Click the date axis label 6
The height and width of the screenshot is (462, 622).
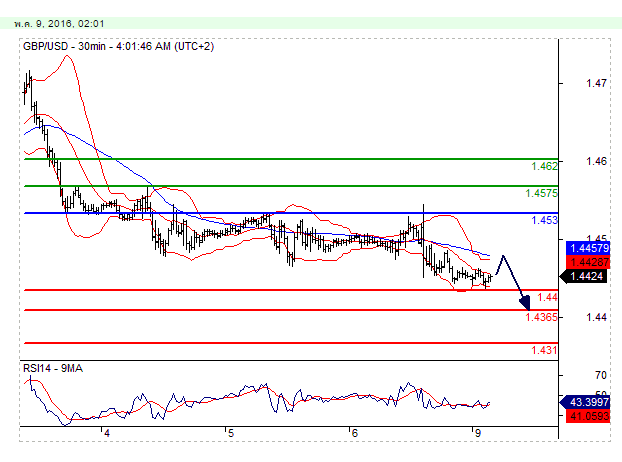355,433
